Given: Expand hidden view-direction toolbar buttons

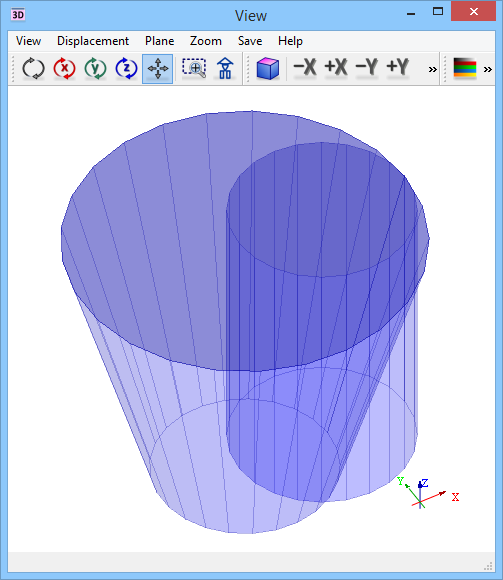Looking at the screenshot, I should click(432, 69).
